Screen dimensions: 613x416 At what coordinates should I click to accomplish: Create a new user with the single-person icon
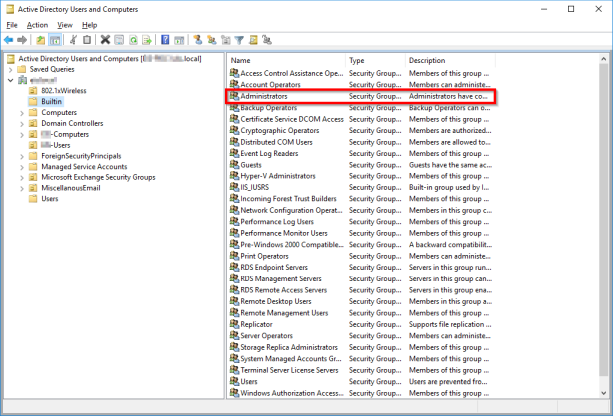198,40
